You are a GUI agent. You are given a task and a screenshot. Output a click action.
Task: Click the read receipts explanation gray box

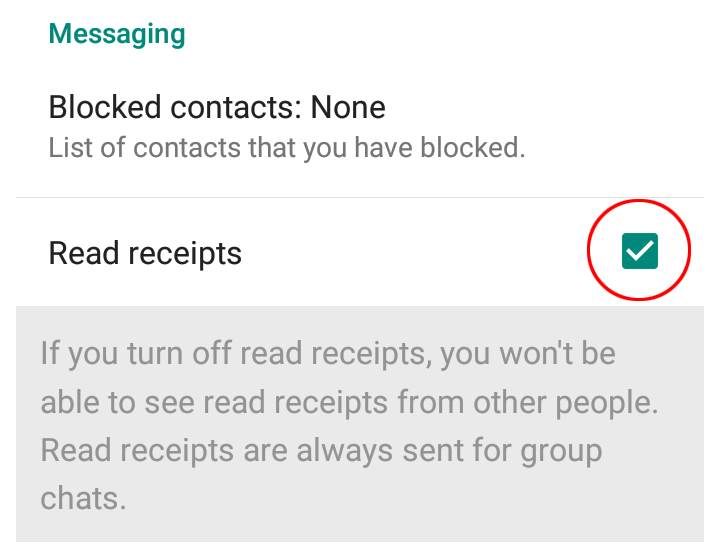point(360,423)
